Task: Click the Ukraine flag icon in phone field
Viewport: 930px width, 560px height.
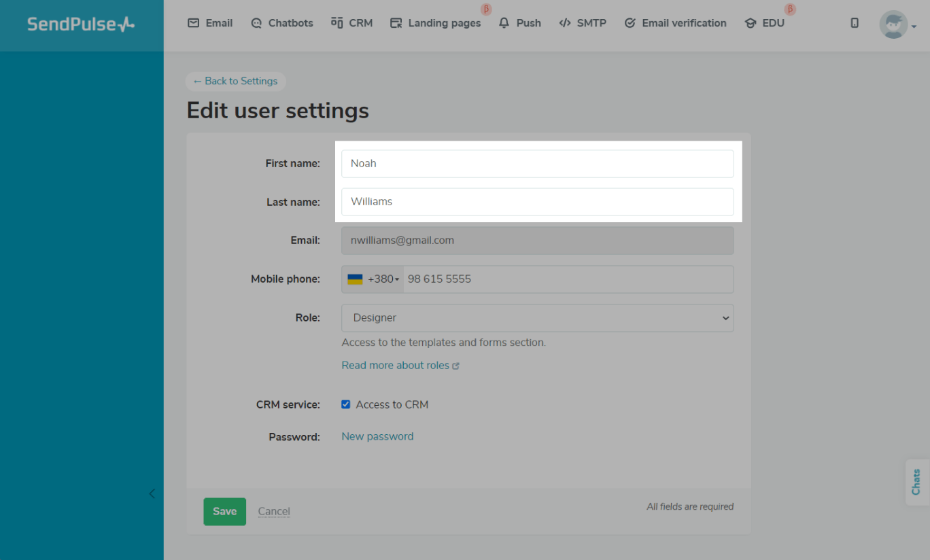Action: pyautogui.click(x=355, y=279)
